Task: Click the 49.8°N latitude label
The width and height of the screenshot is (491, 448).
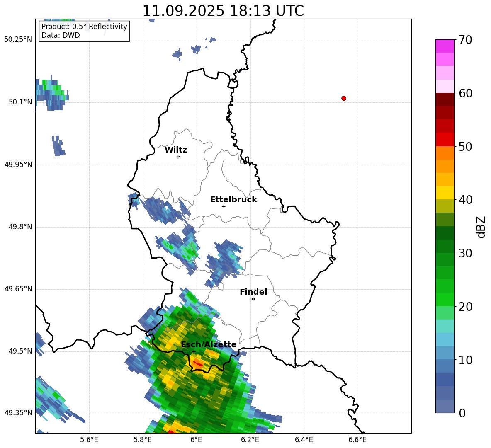Action: (x=21, y=227)
